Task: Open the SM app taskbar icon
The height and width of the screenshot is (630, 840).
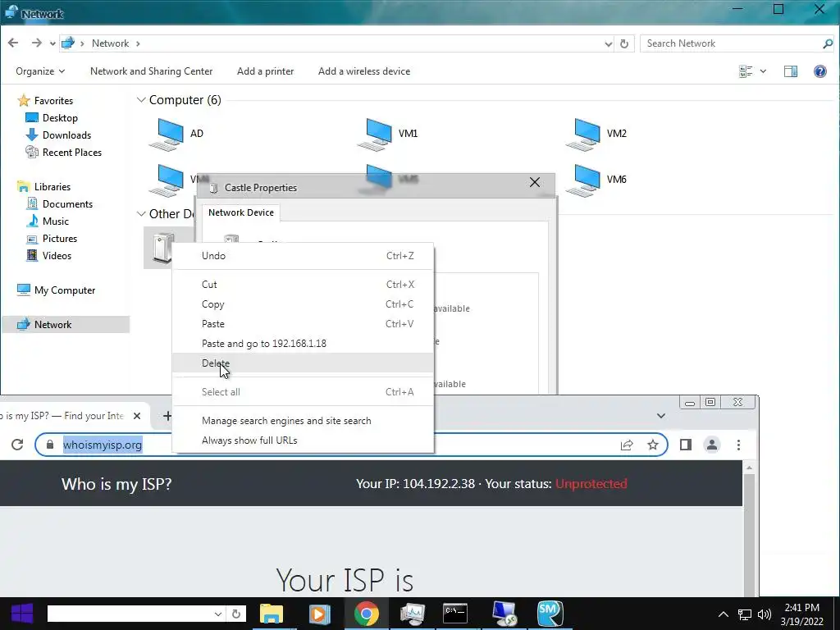Action: click(x=550, y=614)
